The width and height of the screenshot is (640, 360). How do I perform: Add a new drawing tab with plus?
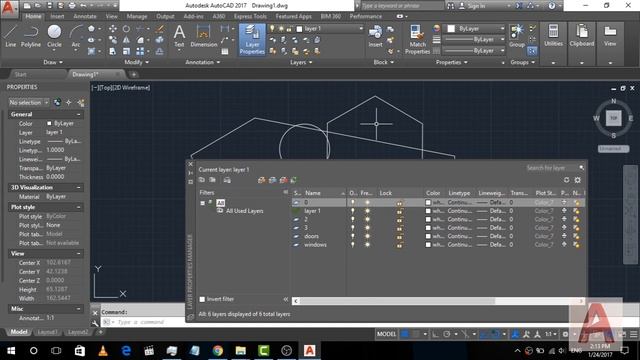click(134, 74)
